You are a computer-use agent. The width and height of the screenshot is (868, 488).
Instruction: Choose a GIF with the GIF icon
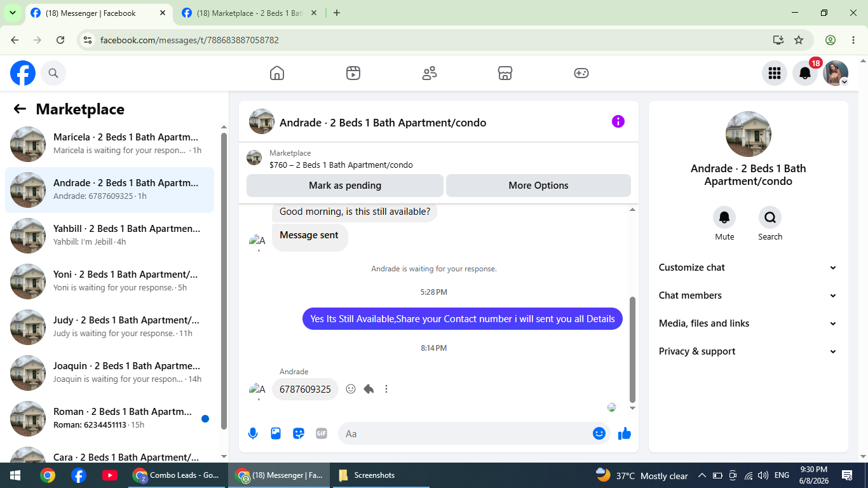tap(322, 433)
